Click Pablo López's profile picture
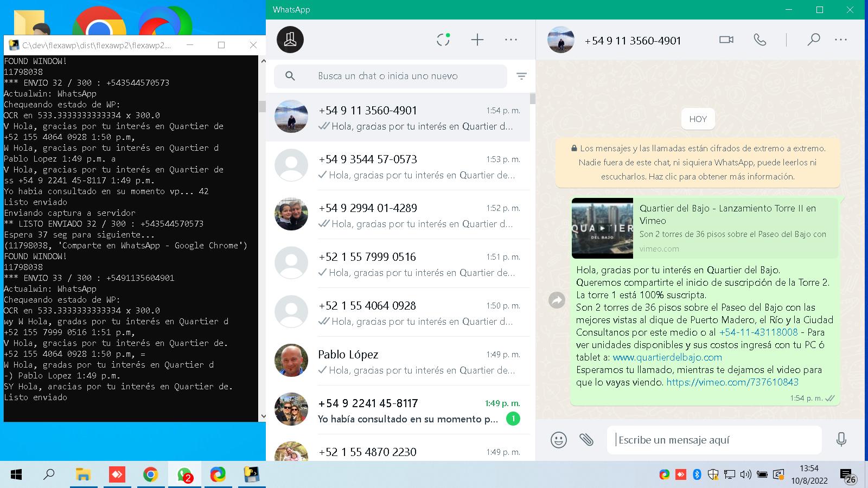 291,360
